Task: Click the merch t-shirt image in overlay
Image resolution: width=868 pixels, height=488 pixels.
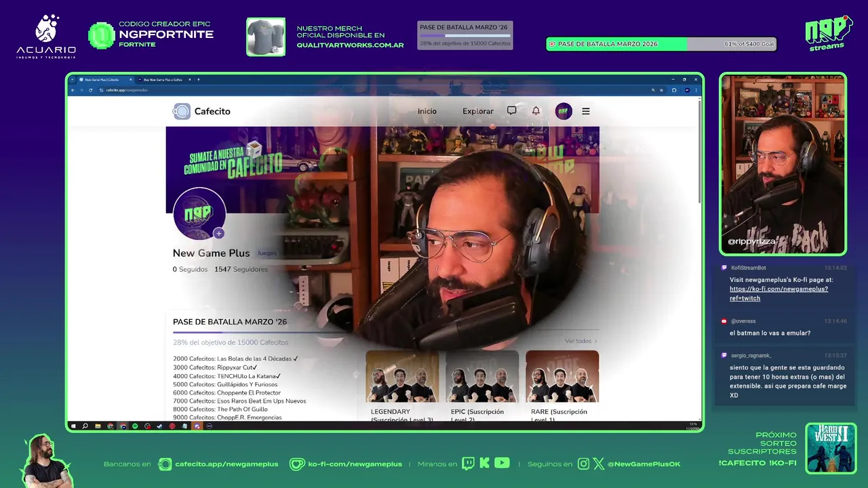Action: 266,37
